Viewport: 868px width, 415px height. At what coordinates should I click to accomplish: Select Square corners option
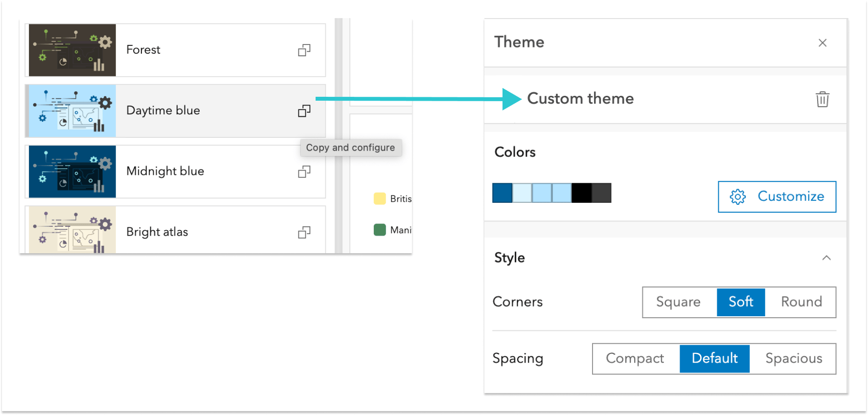coord(678,302)
